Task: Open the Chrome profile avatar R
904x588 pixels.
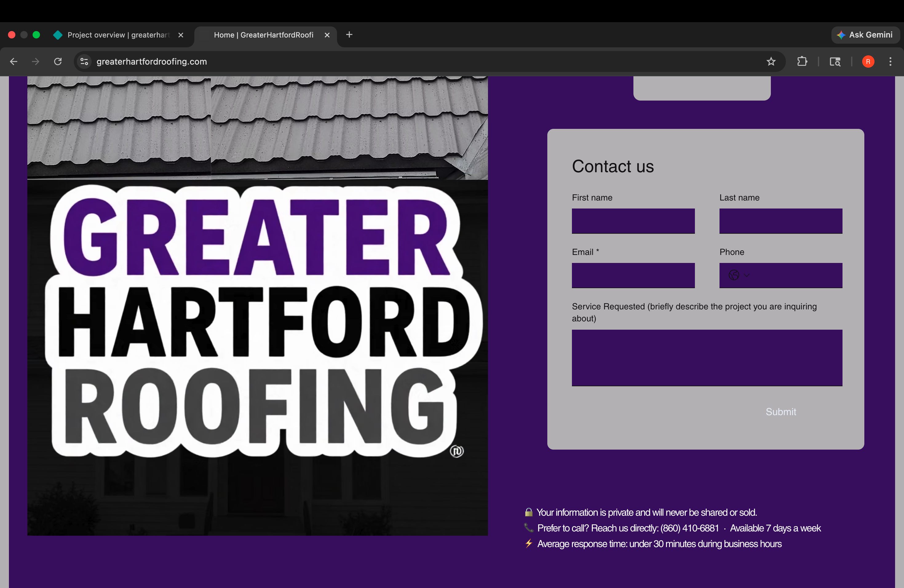Action: tap(868, 62)
